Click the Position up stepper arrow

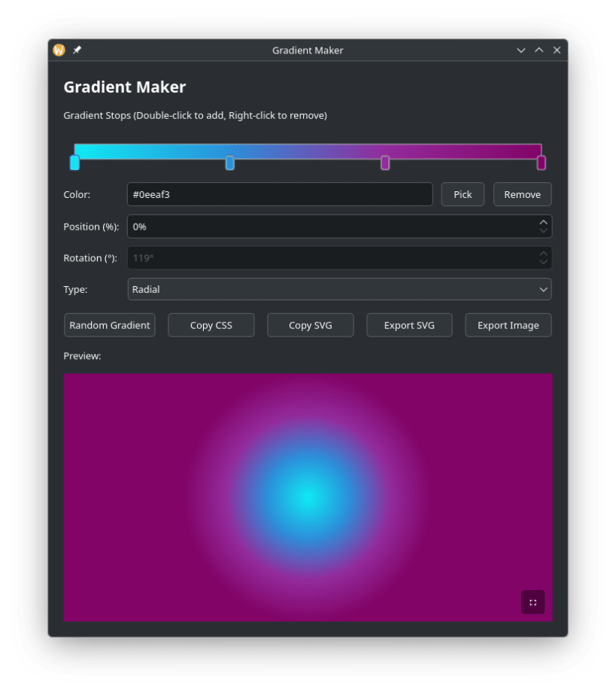pyautogui.click(x=543, y=221)
